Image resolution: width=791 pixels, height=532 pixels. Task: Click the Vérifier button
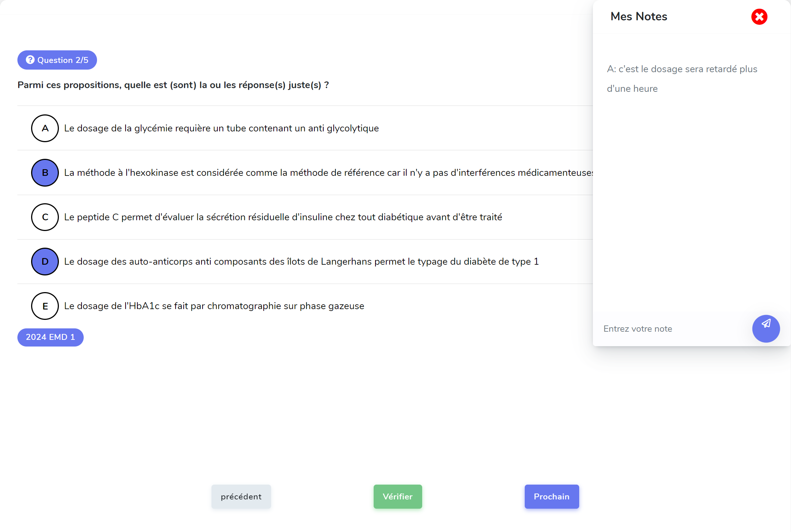pos(397,497)
